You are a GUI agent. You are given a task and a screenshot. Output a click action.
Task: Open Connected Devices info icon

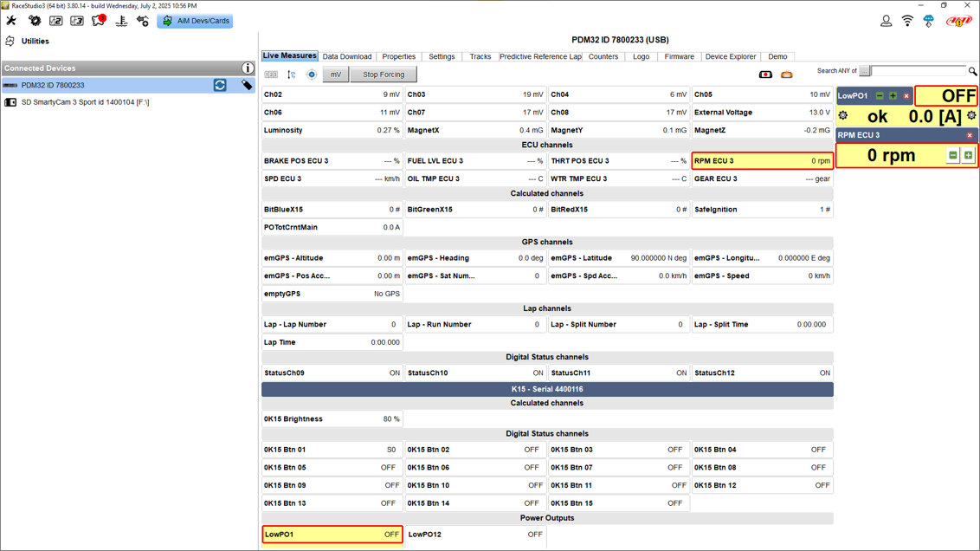tap(248, 68)
